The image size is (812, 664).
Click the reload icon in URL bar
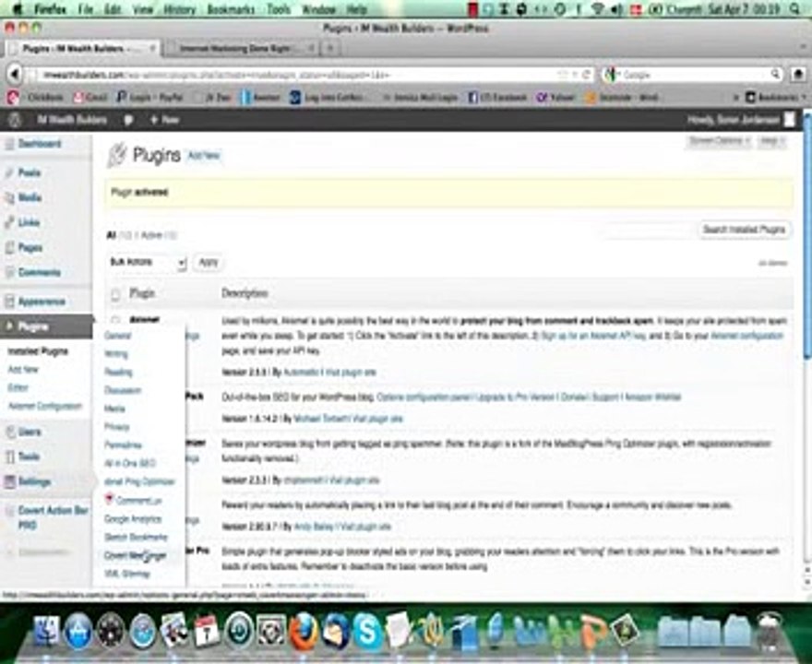click(x=586, y=75)
